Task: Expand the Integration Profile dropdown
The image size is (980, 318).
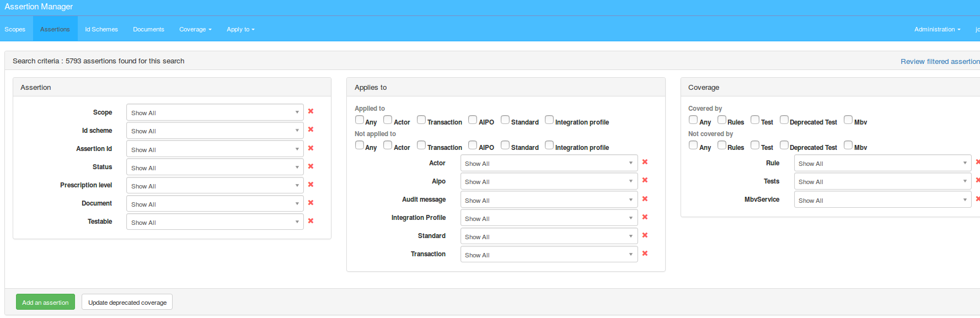Action: 549,218
